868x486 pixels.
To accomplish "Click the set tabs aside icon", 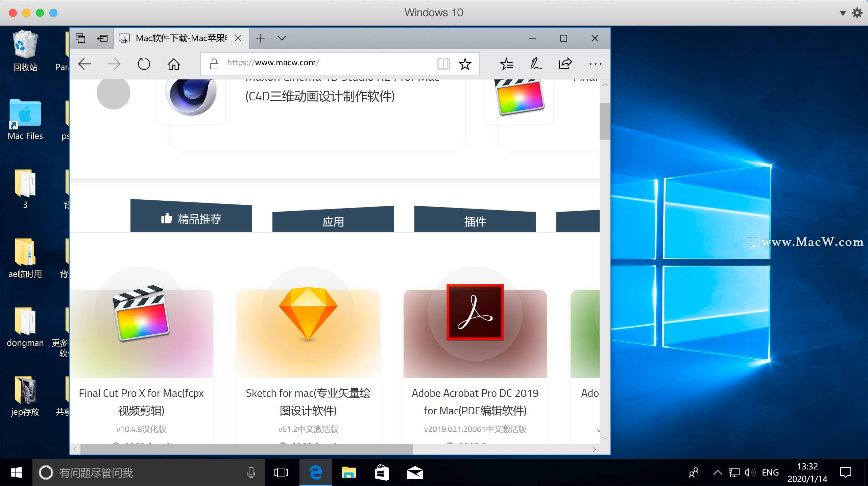I will click(x=102, y=38).
